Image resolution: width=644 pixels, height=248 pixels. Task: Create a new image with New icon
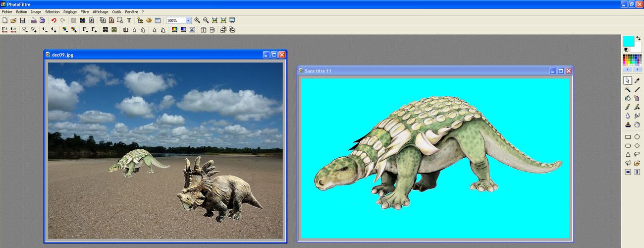click(5, 20)
